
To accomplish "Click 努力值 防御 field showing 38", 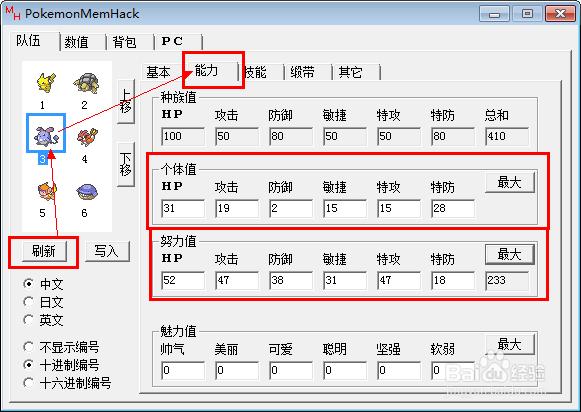I will pyautogui.click(x=291, y=280).
